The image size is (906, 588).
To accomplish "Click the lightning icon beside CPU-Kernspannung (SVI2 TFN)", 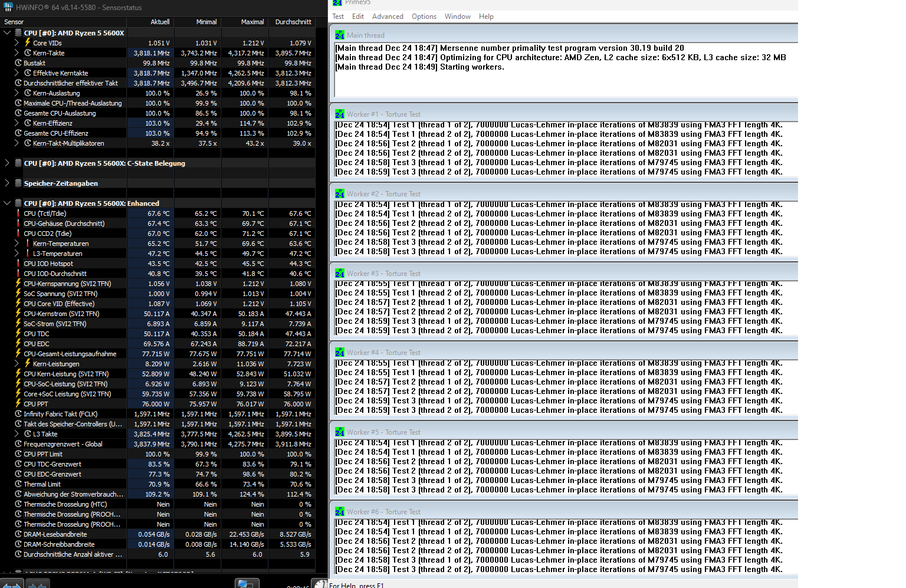I will tap(18, 284).
